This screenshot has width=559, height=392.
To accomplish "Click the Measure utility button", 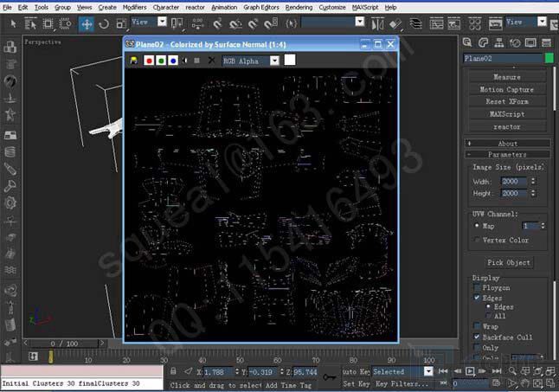I will [x=507, y=77].
